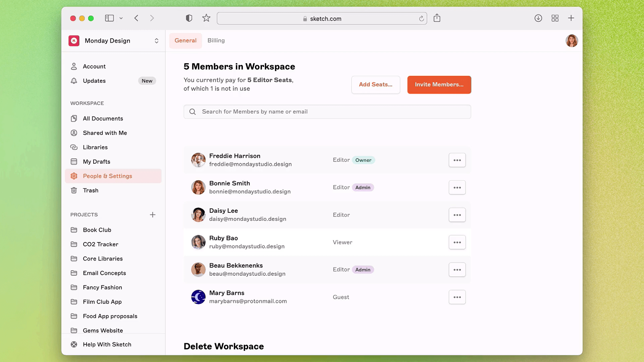Add a new project with plus icon
644x362 pixels.
(153, 215)
